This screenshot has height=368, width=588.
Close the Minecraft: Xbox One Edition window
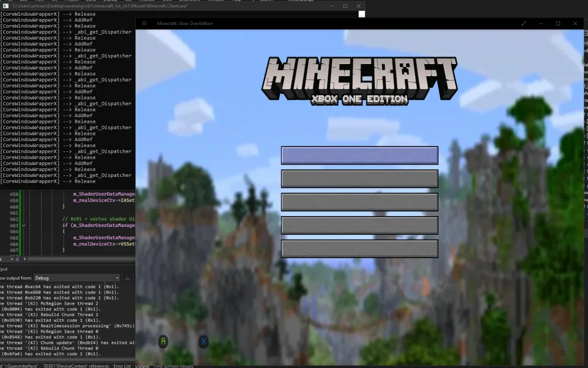click(x=575, y=24)
